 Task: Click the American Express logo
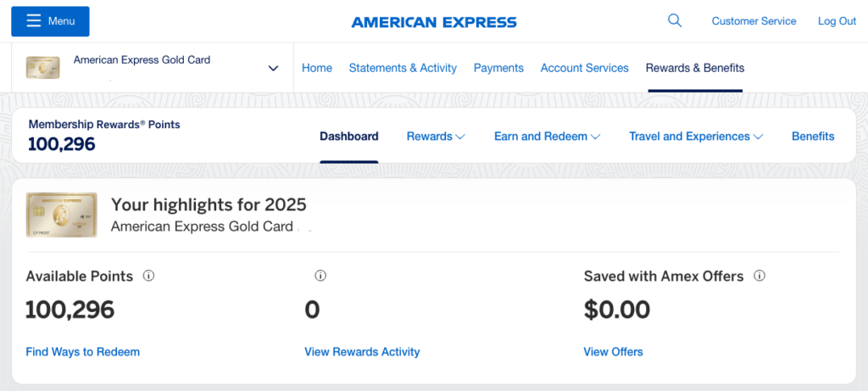pyautogui.click(x=434, y=22)
